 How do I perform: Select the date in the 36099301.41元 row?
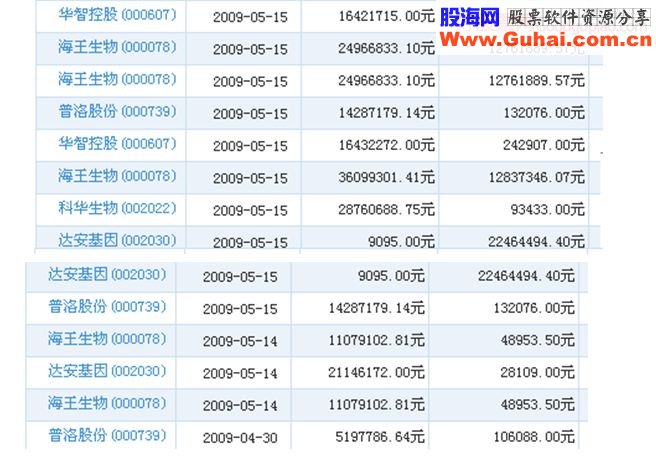pyautogui.click(x=250, y=178)
